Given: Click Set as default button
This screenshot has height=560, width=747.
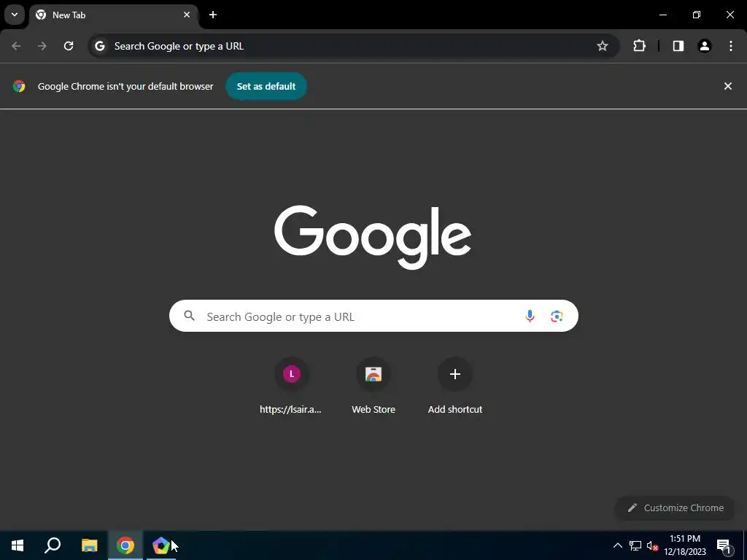Looking at the screenshot, I should point(266,86).
